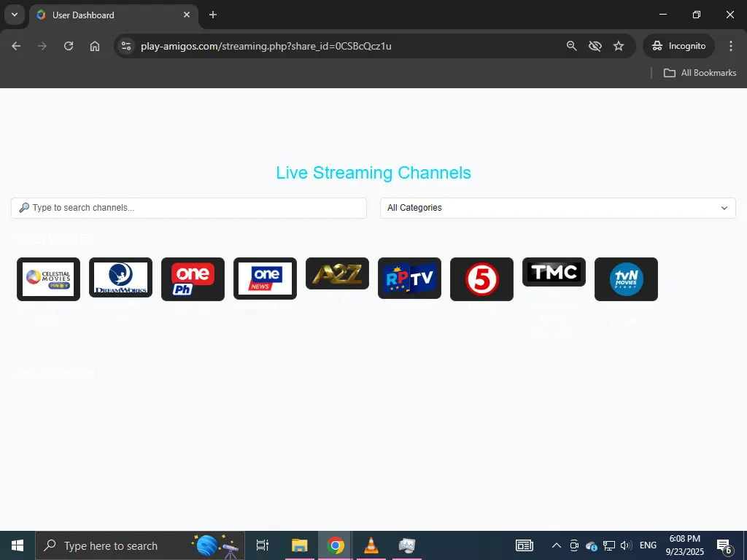Image resolution: width=747 pixels, height=560 pixels.
Task: Open the OneDrive cloud tray icon
Action: [x=592, y=545]
